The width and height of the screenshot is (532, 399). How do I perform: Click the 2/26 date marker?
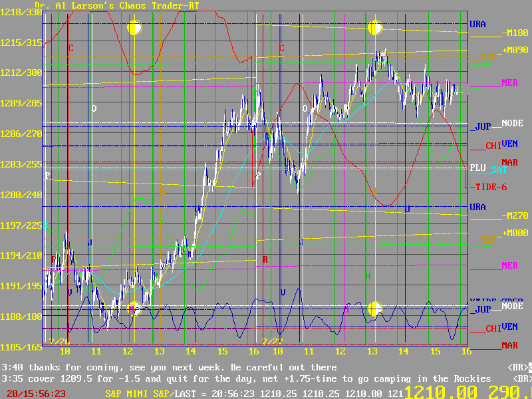coord(59,340)
